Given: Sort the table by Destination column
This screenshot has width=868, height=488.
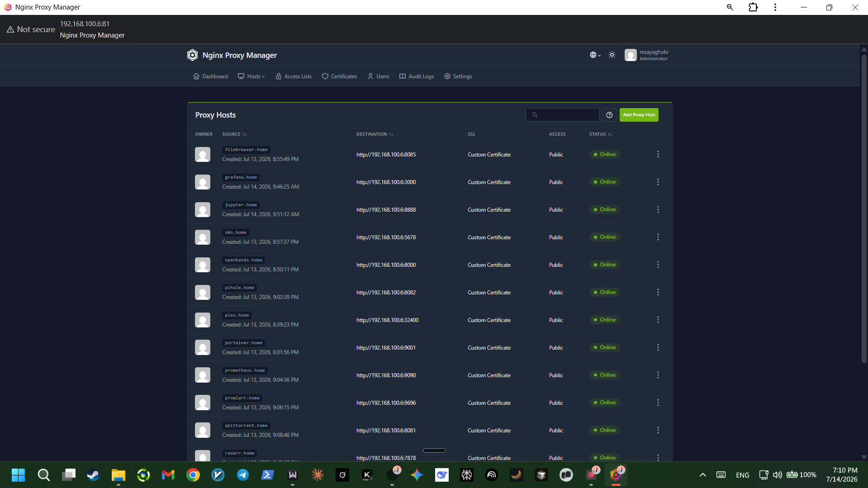Looking at the screenshot, I should click(x=375, y=134).
